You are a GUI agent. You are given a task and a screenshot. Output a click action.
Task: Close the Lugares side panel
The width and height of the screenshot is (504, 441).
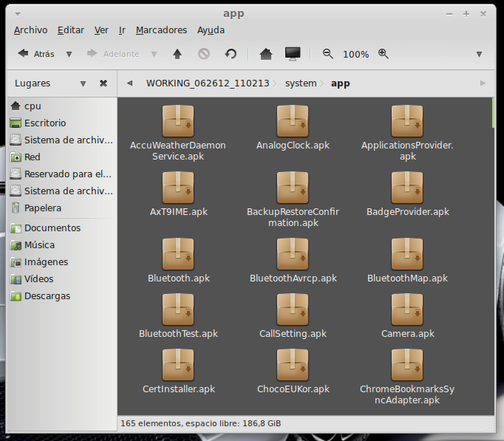pyautogui.click(x=103, y=83)
